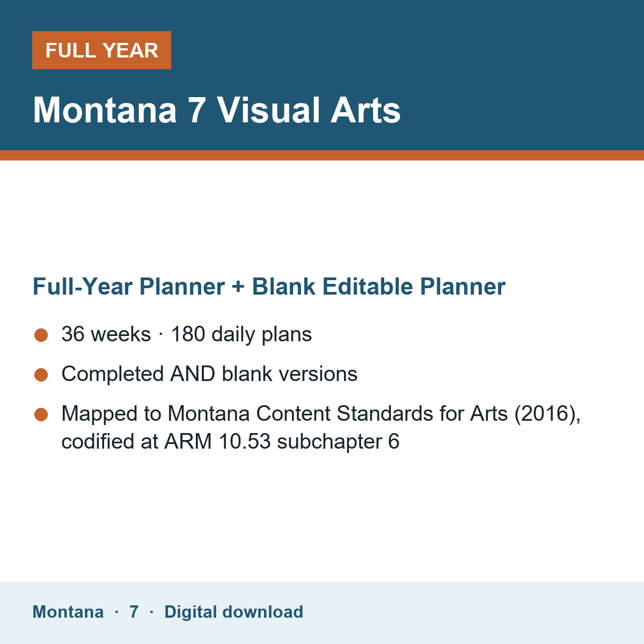The height and width of the screenshot is (644, 644).
Task: Click the Digital download footer text
Action: pyautogui.click(x=233, y=612)
